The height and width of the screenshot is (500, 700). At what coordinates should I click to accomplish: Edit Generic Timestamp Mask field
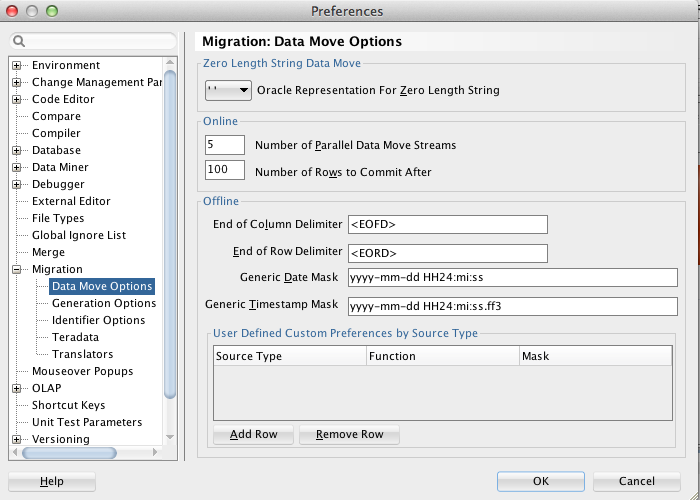(512, 306)
